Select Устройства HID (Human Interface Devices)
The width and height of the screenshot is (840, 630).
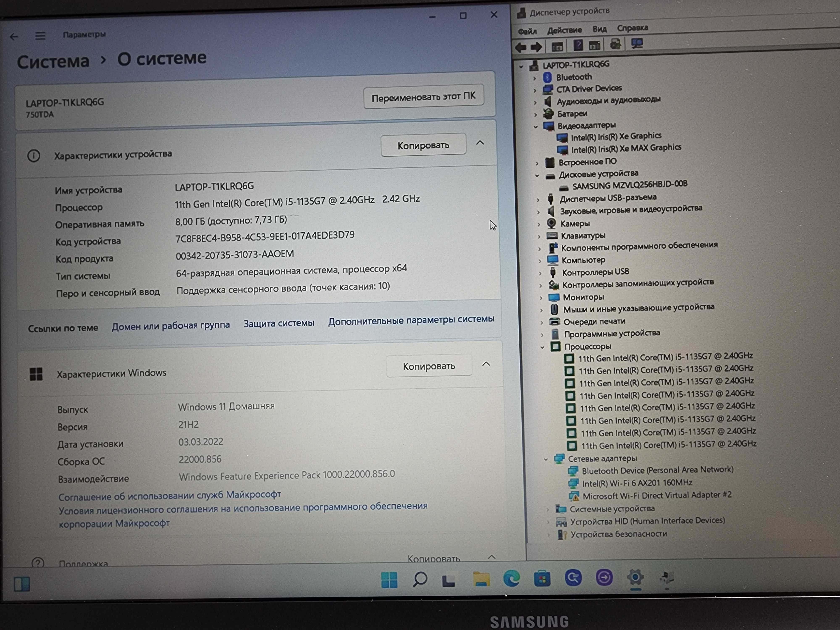click(x=647, y=521)
